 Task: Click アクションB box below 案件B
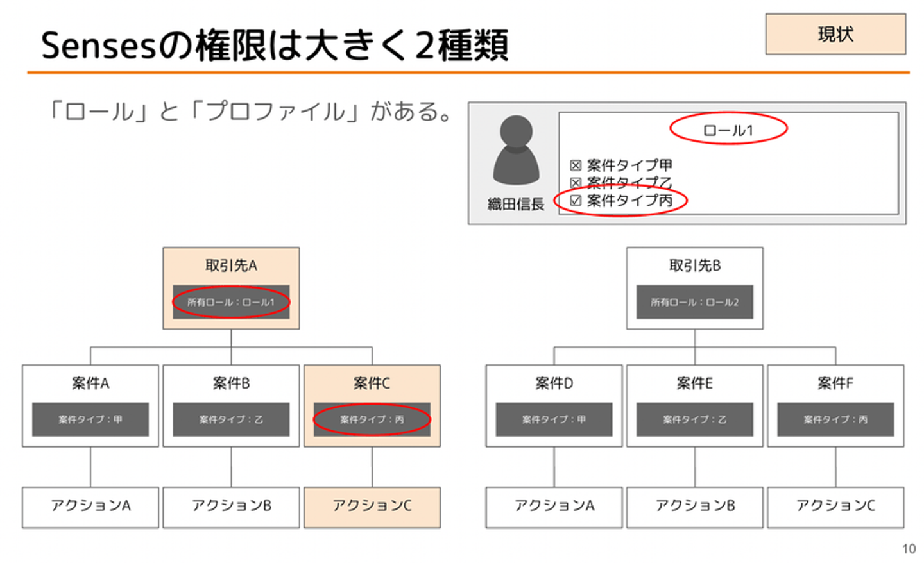point(231,507)
